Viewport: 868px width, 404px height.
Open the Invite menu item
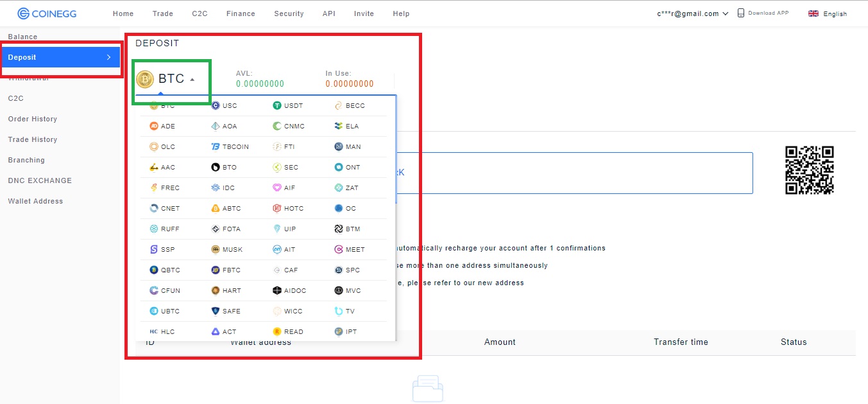(364, 13)
